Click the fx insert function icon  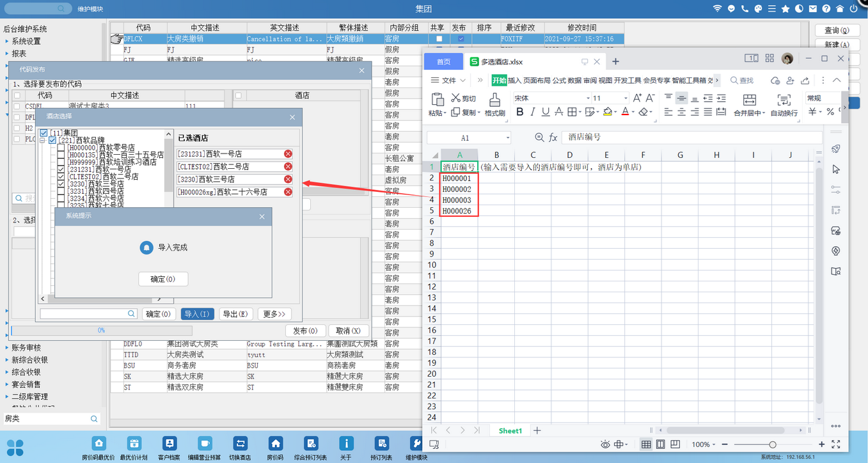pyautogui.click(x=553, y=137)
